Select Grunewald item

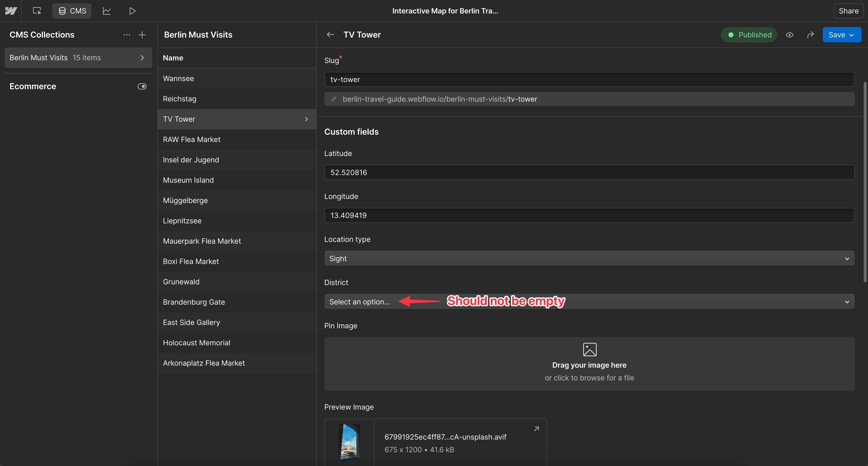[237, 282]
